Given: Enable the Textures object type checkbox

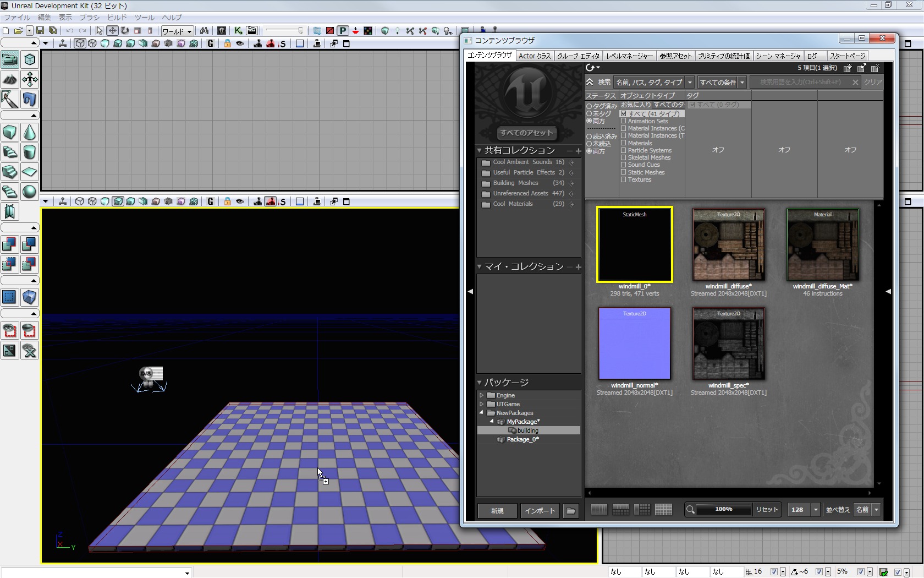Looking at the screenshot, I should coord(624,179).
